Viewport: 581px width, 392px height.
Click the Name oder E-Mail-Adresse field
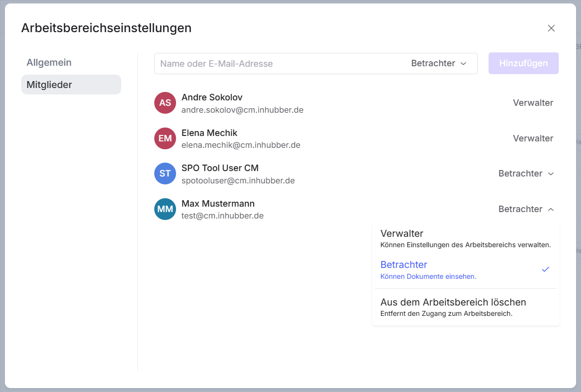pos(279,64)
